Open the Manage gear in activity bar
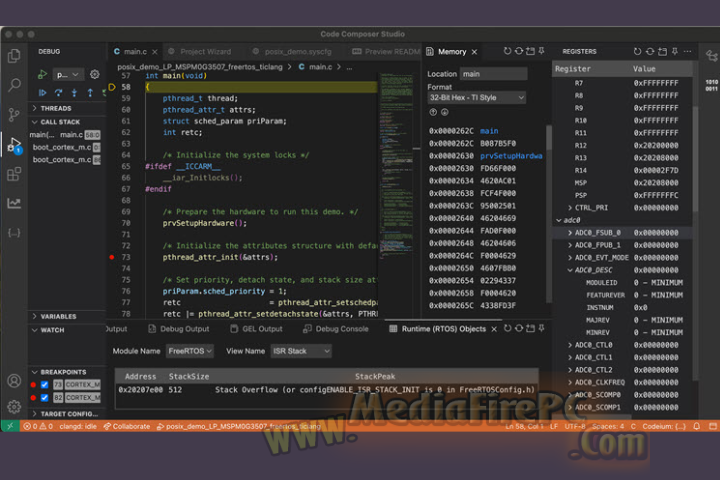720x480 pixels. pyautogui.click(x=14, y=407)
